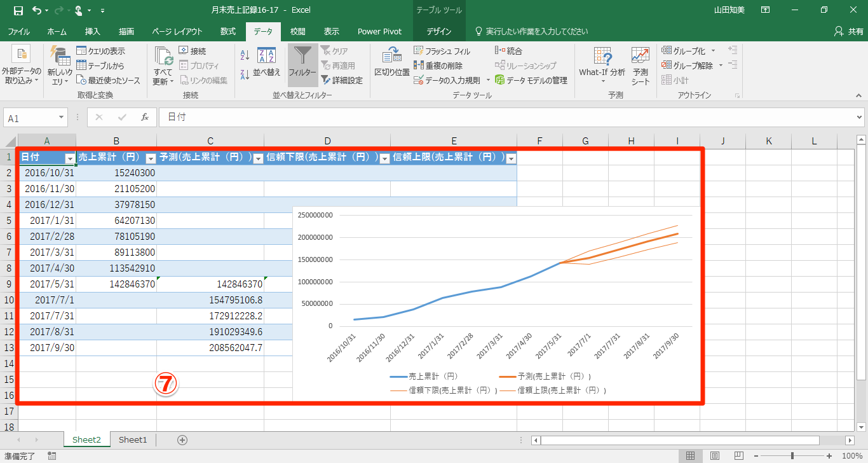Viewport: 868px width, 463px height.
Task: Open 接続 connections
Action: pyautogui.click(x=192, y=51)
